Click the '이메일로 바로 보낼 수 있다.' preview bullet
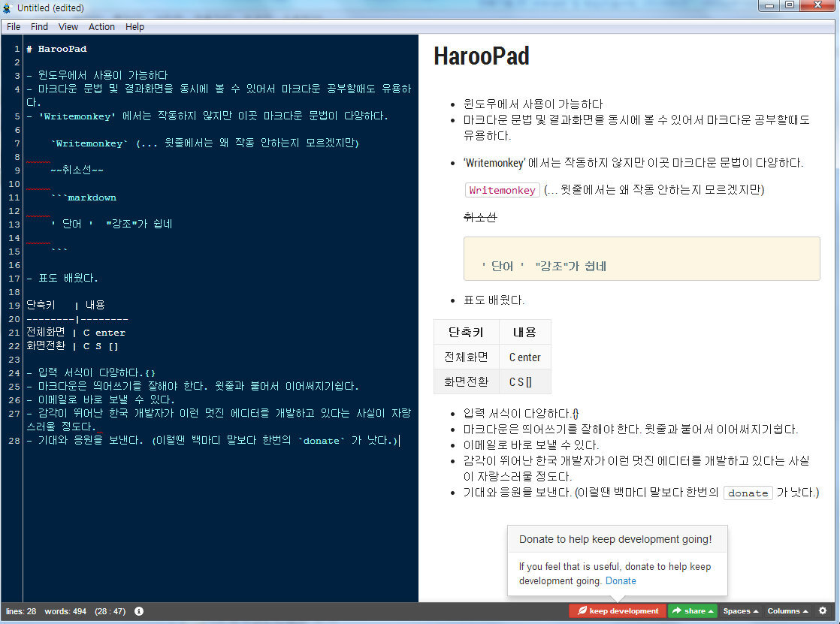Screen dimensions: 840x624 click(530, 445)
